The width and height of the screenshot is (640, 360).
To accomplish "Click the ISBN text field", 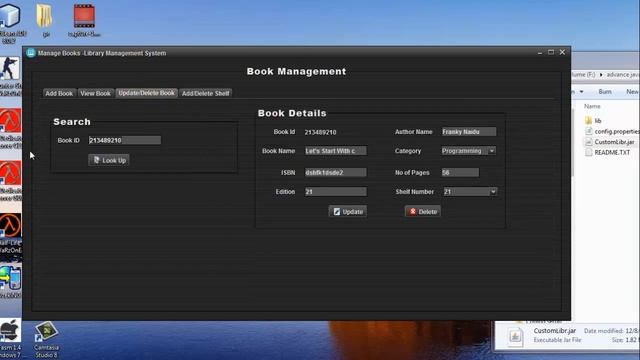I will coord(336,173).
